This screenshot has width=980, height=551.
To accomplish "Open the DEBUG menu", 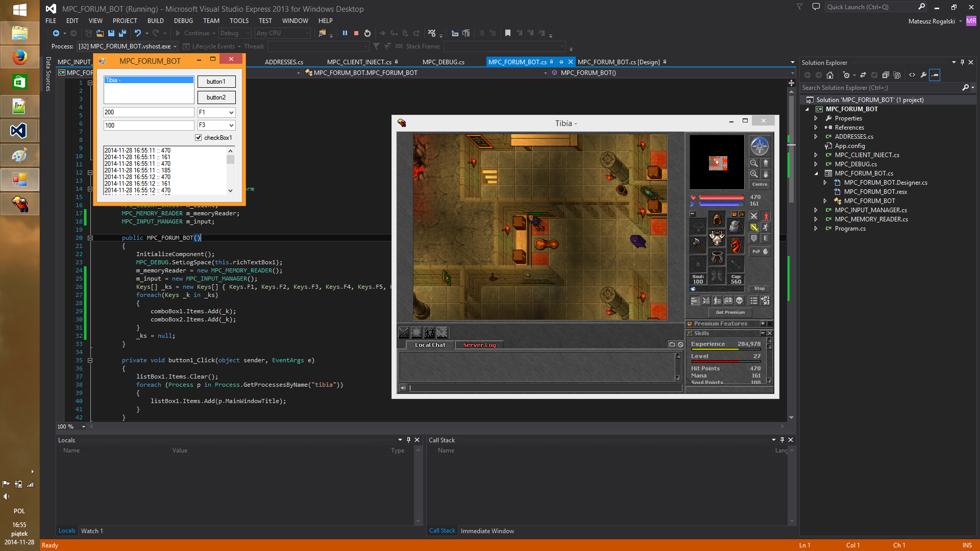I will coord(183,21).
